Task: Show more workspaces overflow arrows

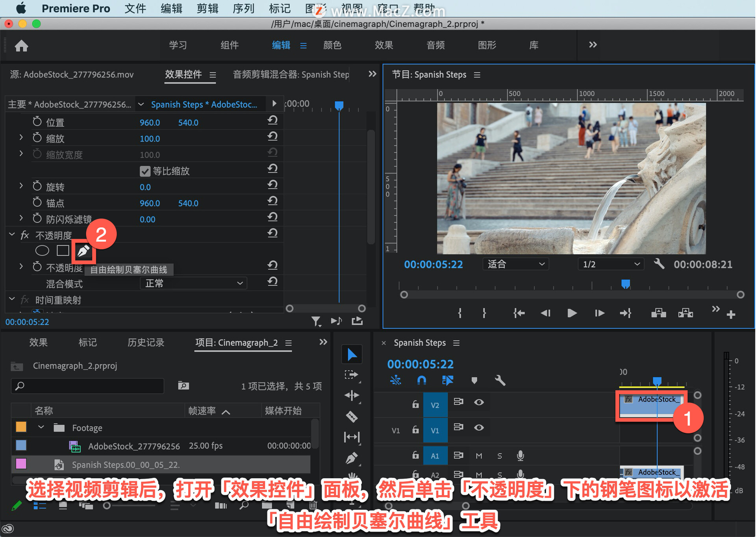Action: [593, 45]
